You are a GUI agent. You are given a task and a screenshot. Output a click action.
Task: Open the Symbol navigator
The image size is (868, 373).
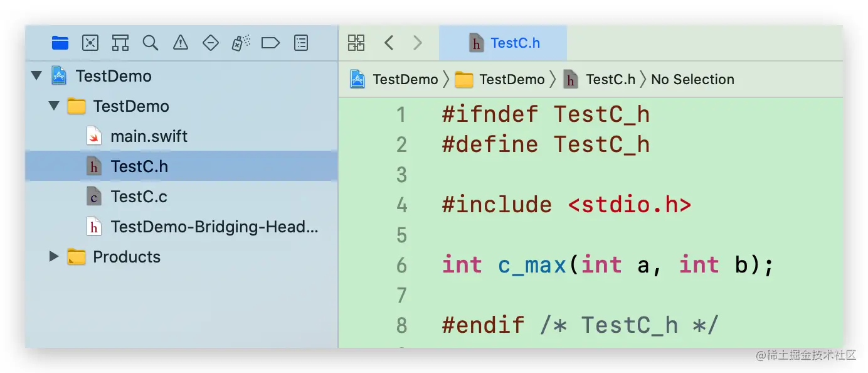[x=120, y=43]
